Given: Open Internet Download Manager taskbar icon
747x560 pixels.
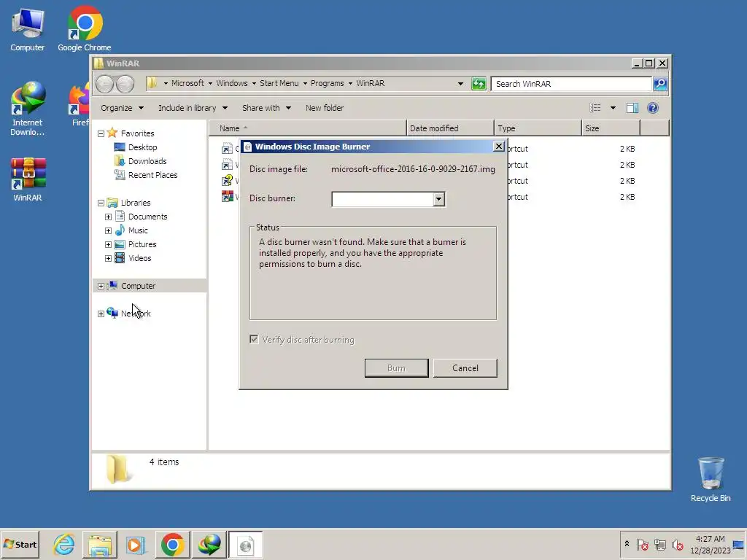Looking at the screenshot, I should point(209,544).
